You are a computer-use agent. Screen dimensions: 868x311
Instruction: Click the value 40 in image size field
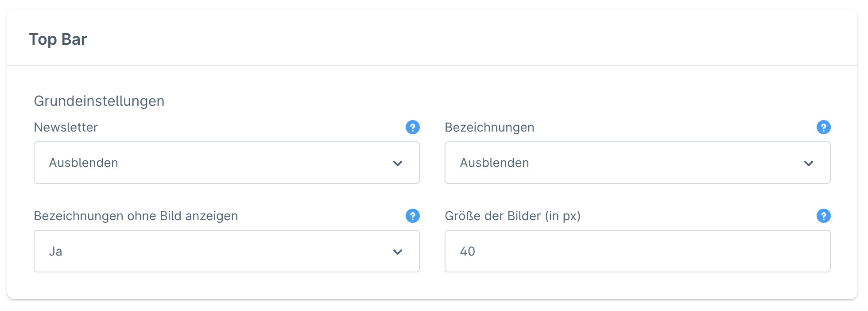point(468,252)
